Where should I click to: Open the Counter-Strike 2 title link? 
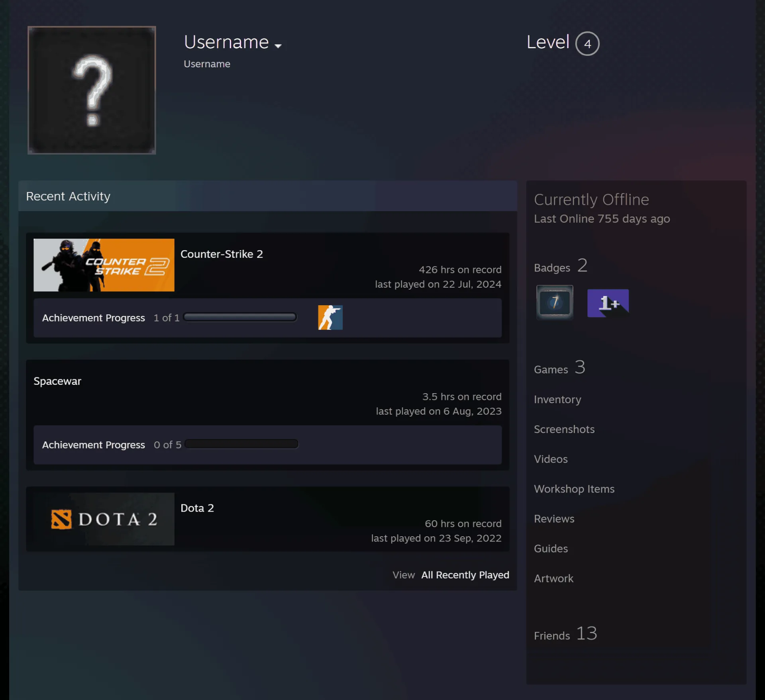[x=222, y=254]
